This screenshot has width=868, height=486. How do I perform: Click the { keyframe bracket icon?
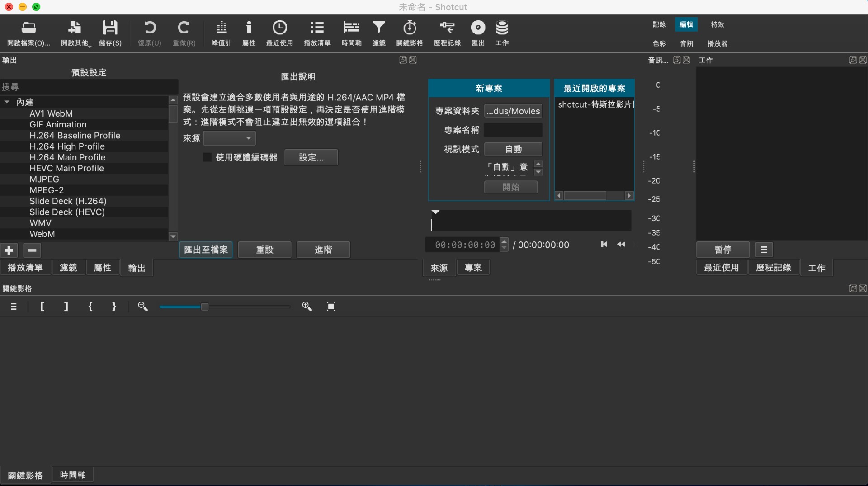pos(90,307)
